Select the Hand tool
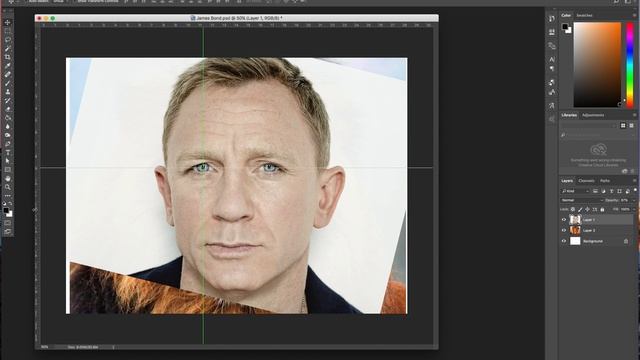Screen dimensions: 640x360 [8, 178]
